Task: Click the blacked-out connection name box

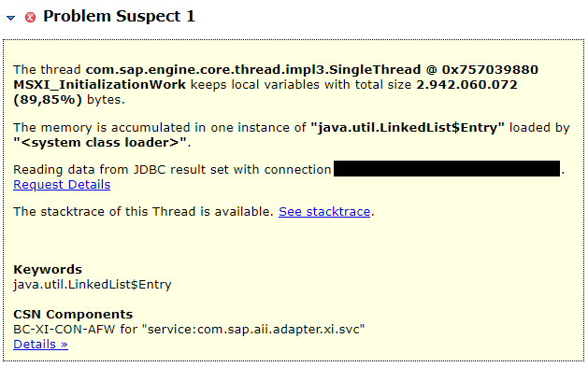Action: 447,168
